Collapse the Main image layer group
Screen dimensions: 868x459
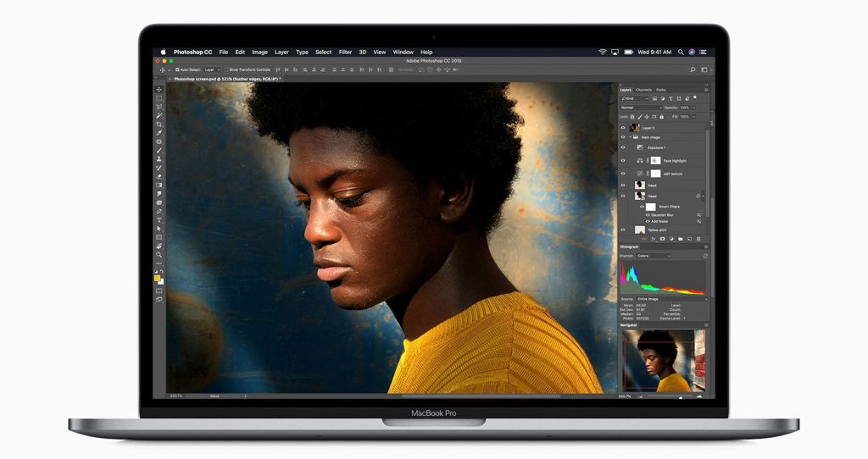[x=630, y=137]
